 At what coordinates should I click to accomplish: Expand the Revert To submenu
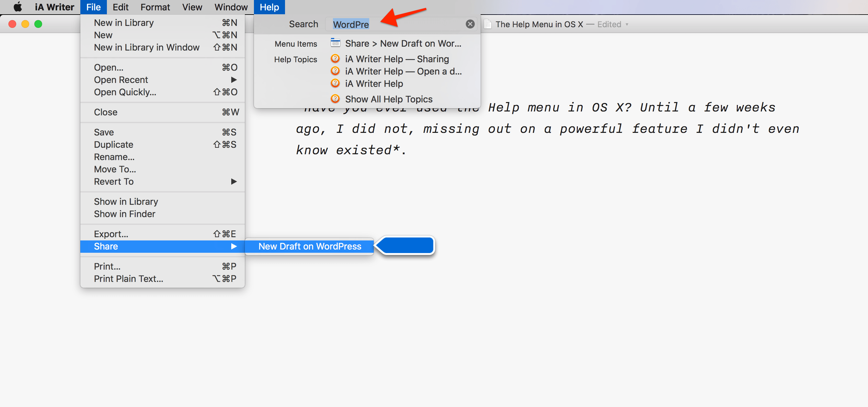point(234,181)
